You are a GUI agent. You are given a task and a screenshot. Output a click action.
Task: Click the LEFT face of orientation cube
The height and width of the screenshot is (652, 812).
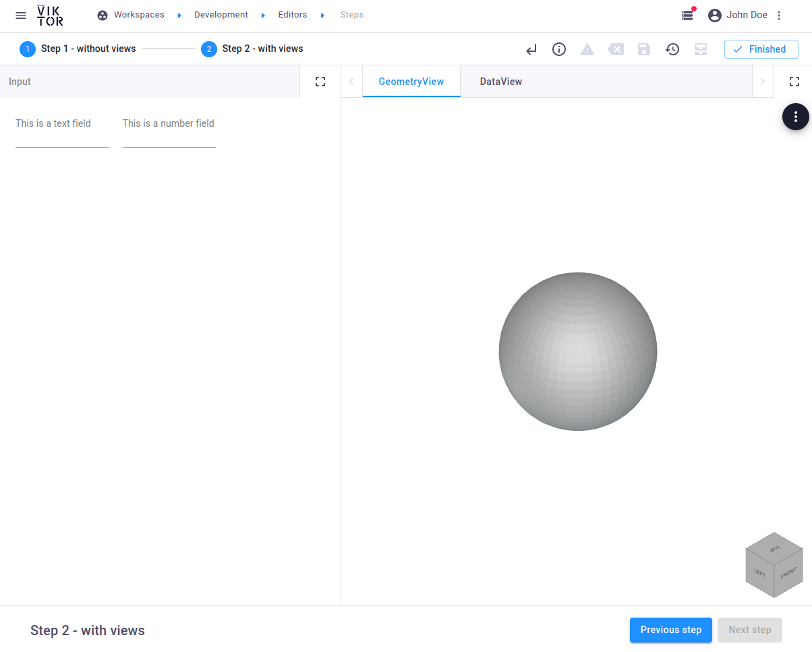coord(759,573)
